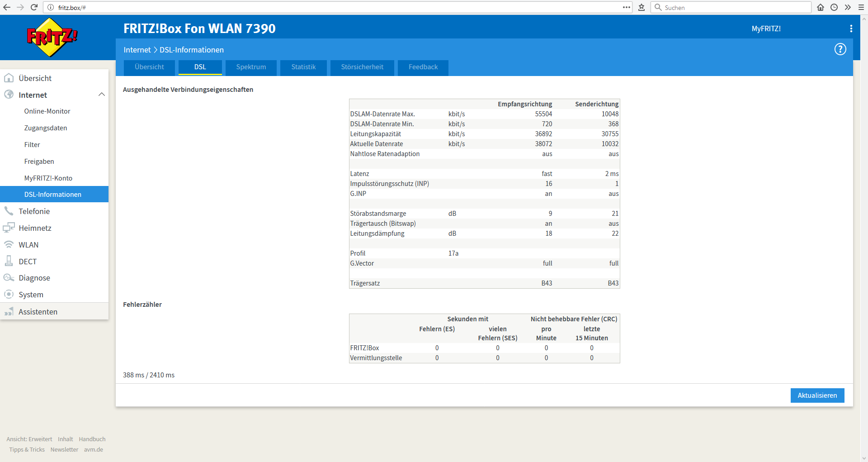Select the Telefonie phone icon
This screenshot has width=868, height=462.
(x=9, y=211)
